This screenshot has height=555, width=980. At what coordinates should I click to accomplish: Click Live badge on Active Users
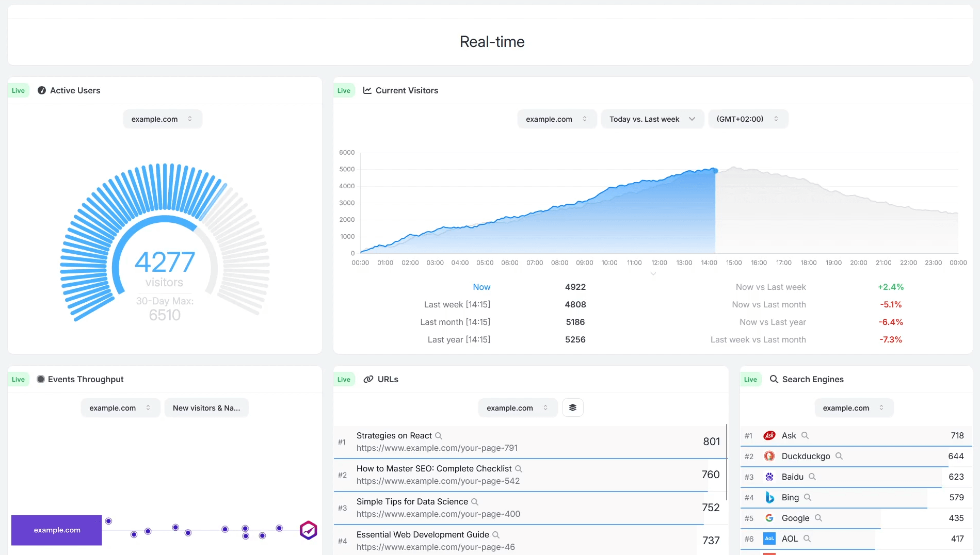coord(19,91)
